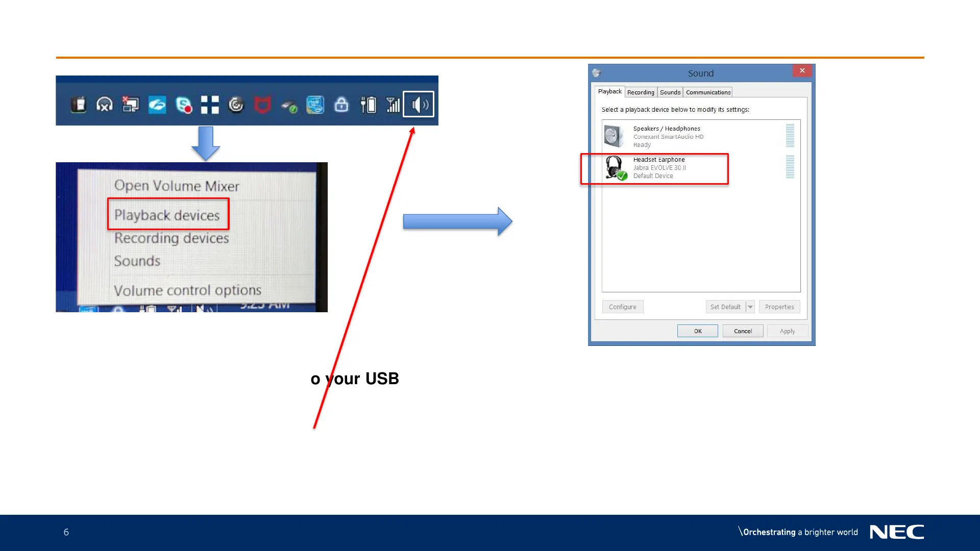Expand the Set Default dropdown arrow
This screenshot has height=551, width=980.
tap(750, 307)
